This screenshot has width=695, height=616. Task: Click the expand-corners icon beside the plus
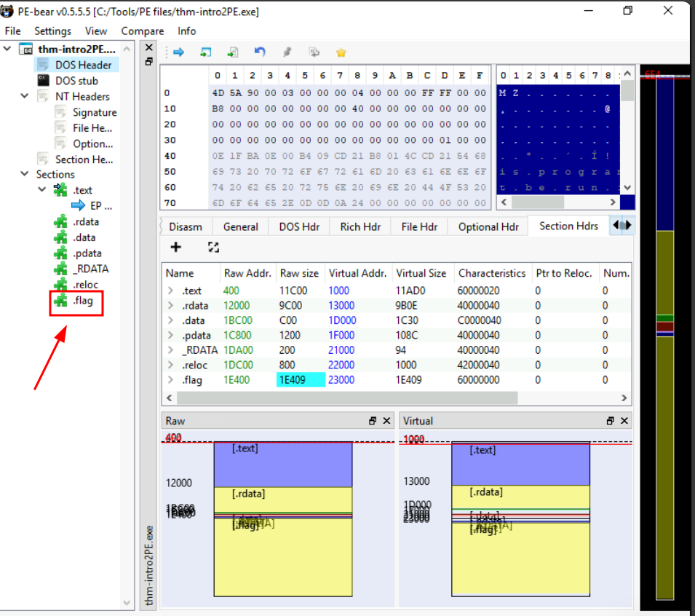coord(214,248)
